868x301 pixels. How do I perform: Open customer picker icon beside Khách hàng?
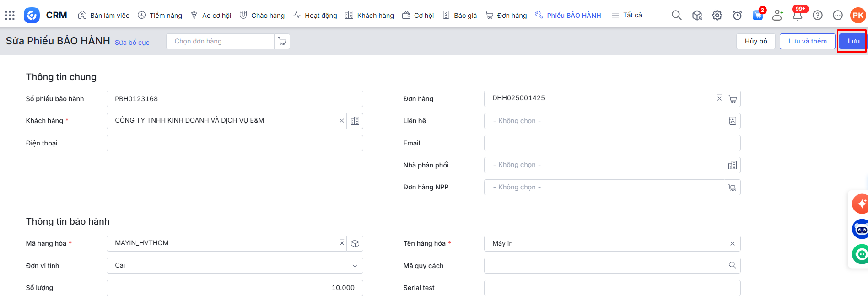[355, 121]
